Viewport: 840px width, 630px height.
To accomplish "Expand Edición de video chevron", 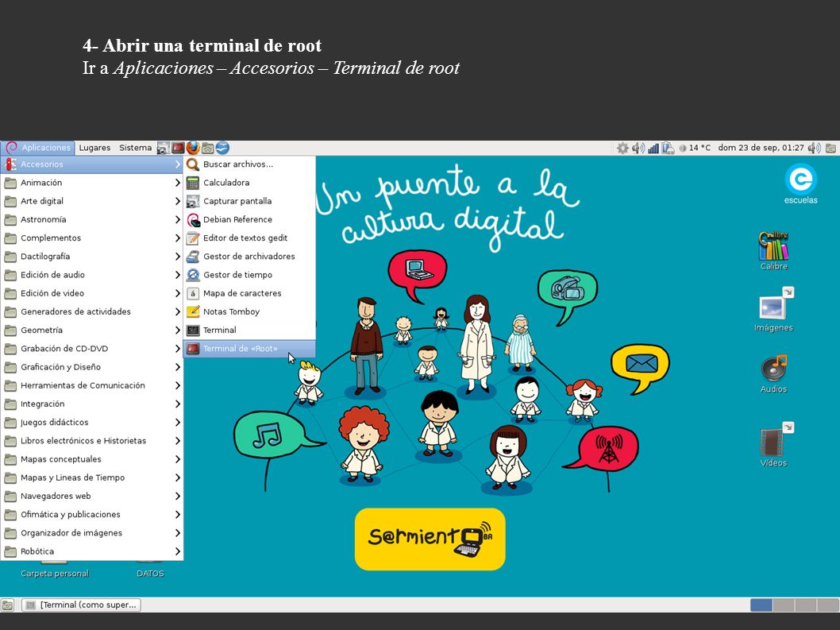I will (x=177, y=293).
